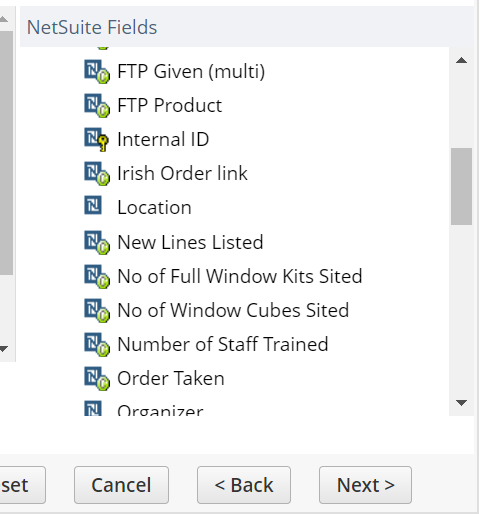
Task: Click the Order Taken custom field icon
Action: coord(97,378)
